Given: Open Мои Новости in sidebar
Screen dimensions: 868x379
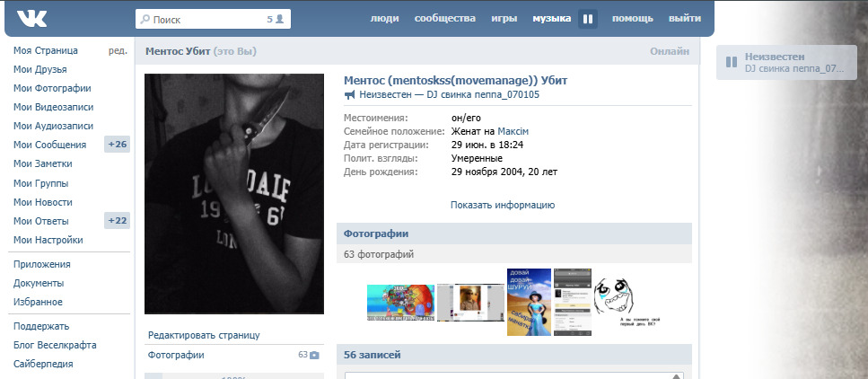Looking at the screenshot, I should (x=42, y=202).
